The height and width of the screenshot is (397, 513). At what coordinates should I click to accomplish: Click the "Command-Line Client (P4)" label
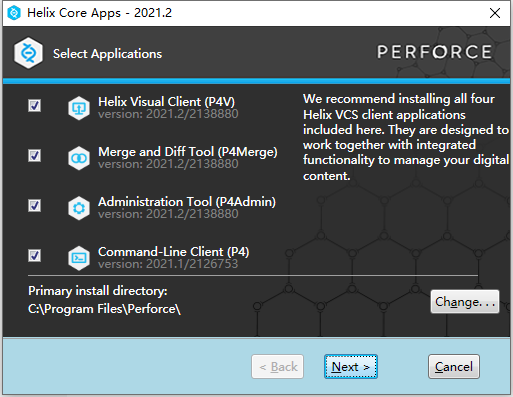(174, 252)
